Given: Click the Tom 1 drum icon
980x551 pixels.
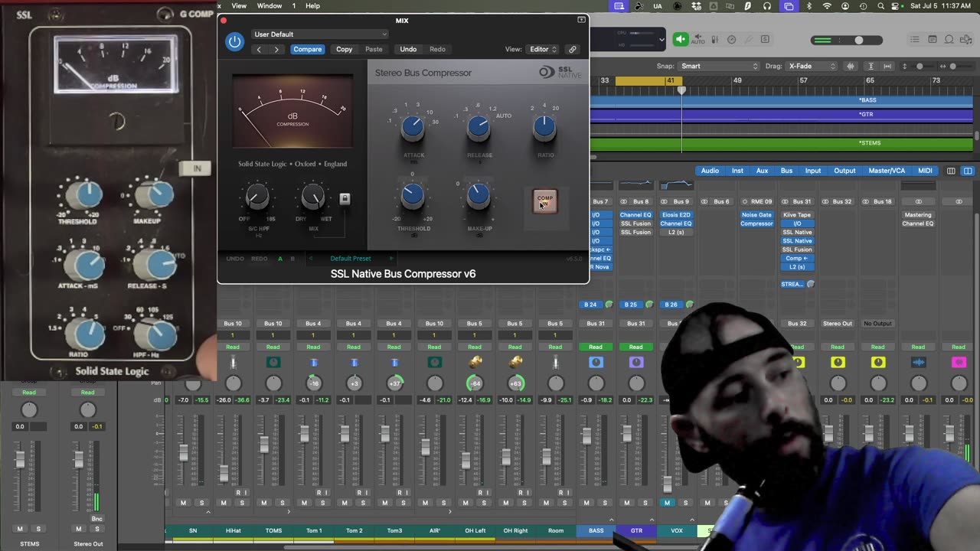Looking at the screenshot, I should (313, 362).
